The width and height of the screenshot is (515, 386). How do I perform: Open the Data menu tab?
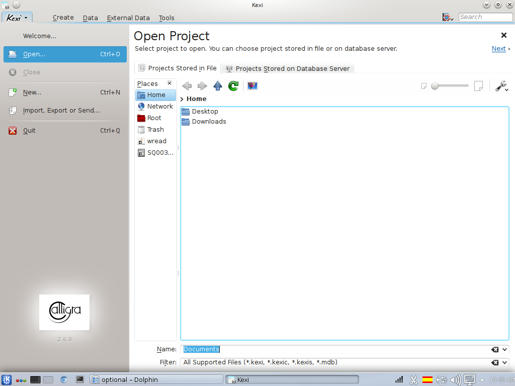90,18
